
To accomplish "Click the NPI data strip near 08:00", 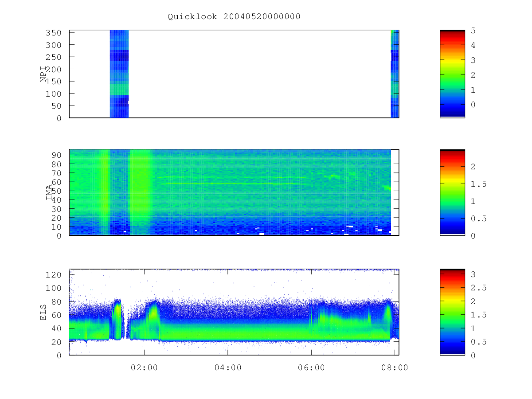I will [x=395, y=74].
